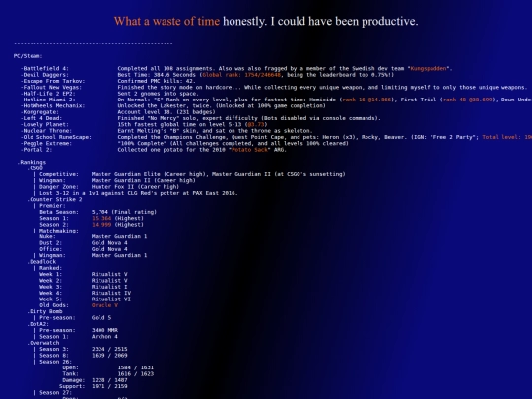Click the 'Office:' rank row
The image size is (532, 399).
pyautogui.click(x=84, y=249)
